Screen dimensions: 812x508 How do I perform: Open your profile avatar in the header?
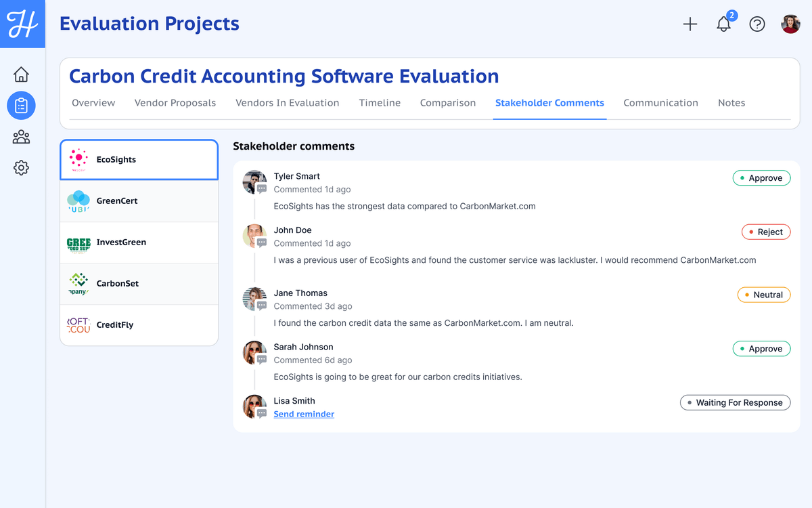790,24
